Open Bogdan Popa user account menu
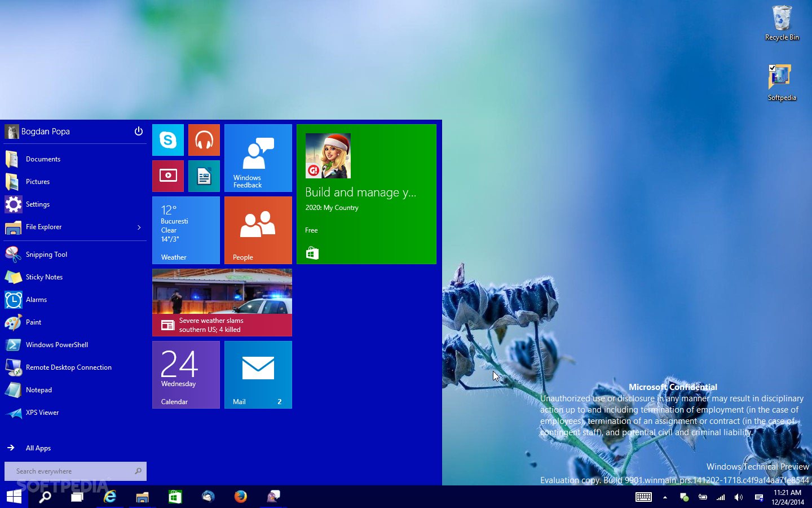812x508 pixels. tap(38, 132)
